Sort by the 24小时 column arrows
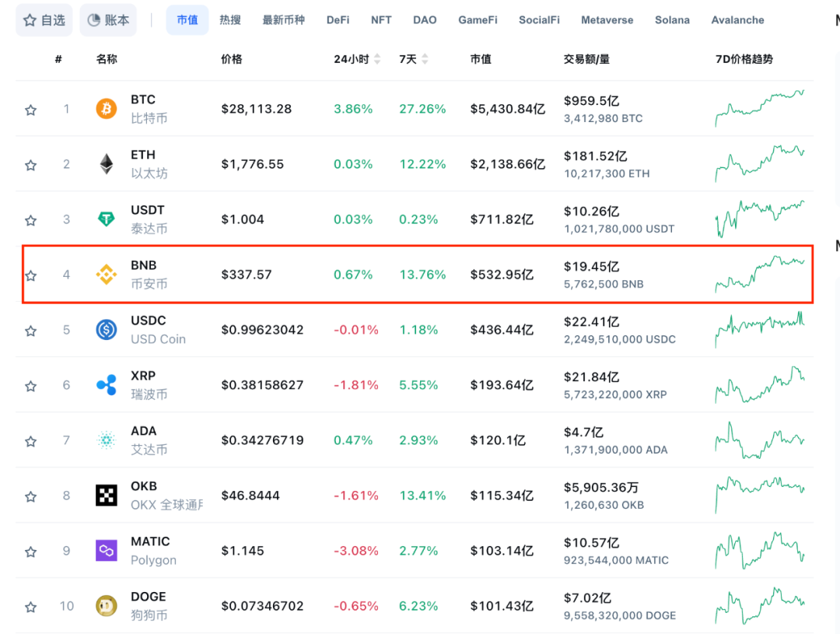The image size is (840, 634). pos(377,59)
